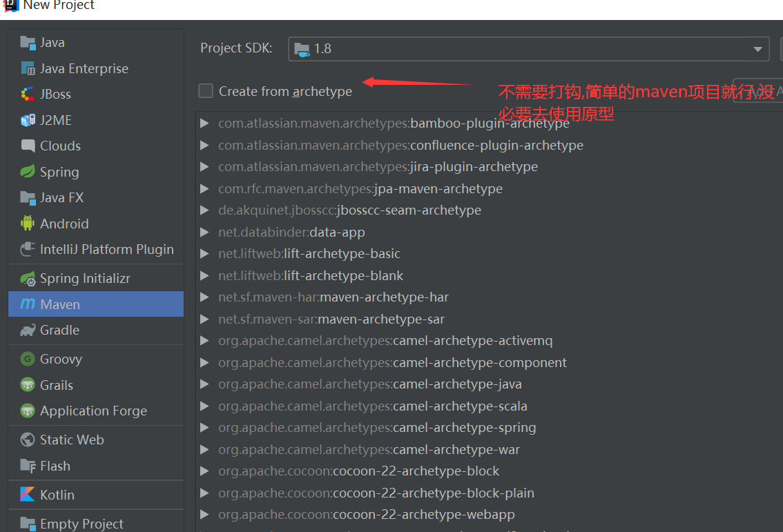This screenshot has width=783, height=532.
Task: Select the Static Web project type
Action: coord(96,440)
